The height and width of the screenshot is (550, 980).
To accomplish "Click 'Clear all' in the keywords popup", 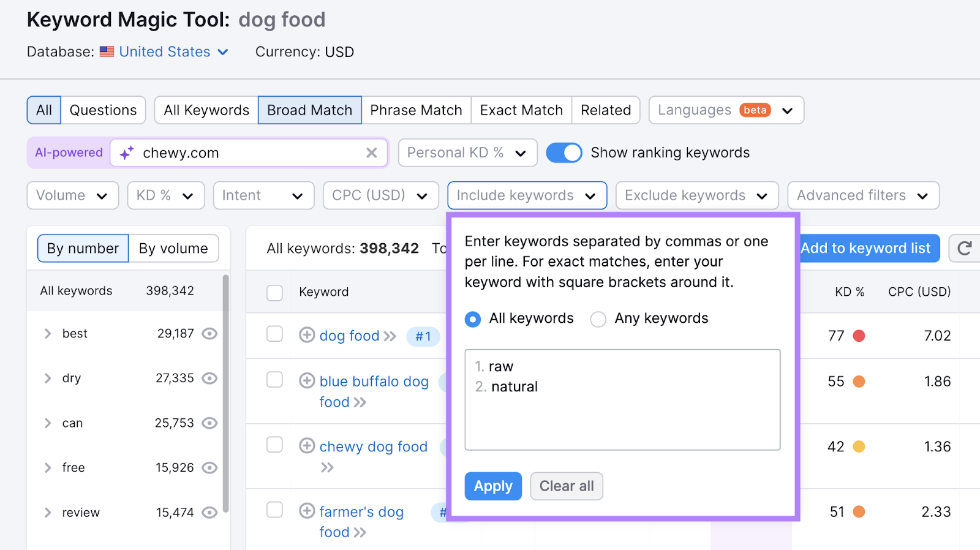I will click(566, 486).
